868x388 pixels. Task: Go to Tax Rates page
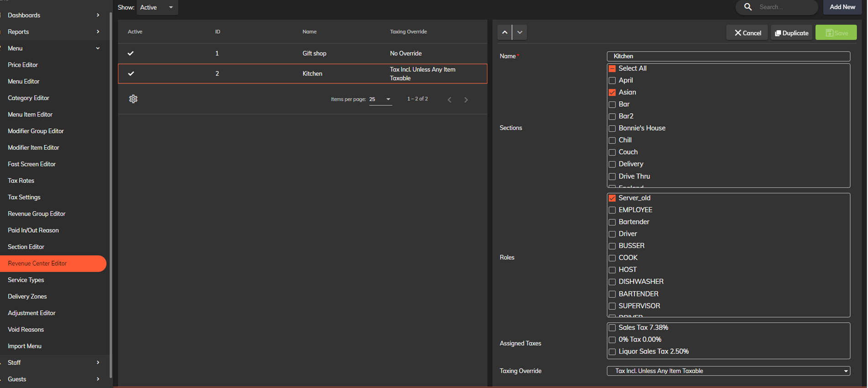coord(21,181)
